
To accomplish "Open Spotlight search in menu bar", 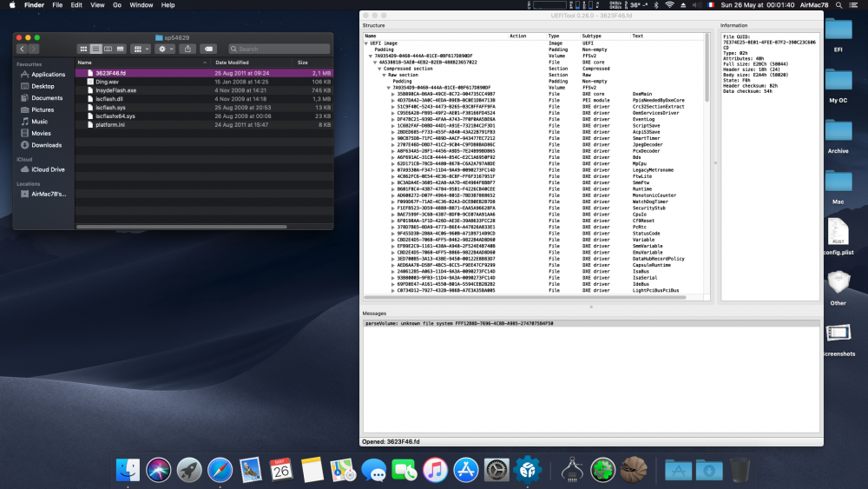I will 838,5.
